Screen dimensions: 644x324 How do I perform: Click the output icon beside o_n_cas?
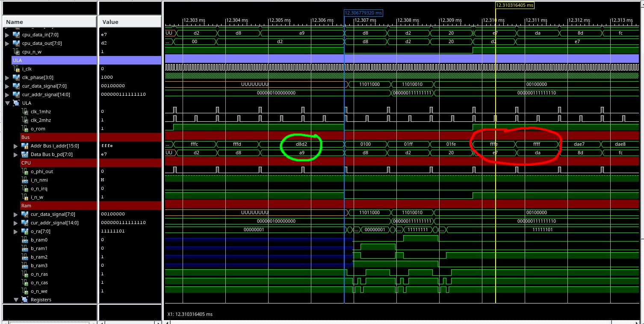(25, 283)
